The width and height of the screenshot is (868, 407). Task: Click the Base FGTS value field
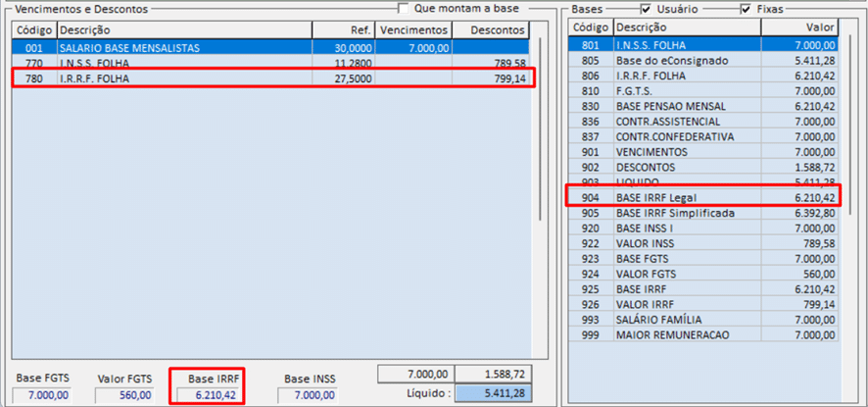coord(43,395)
